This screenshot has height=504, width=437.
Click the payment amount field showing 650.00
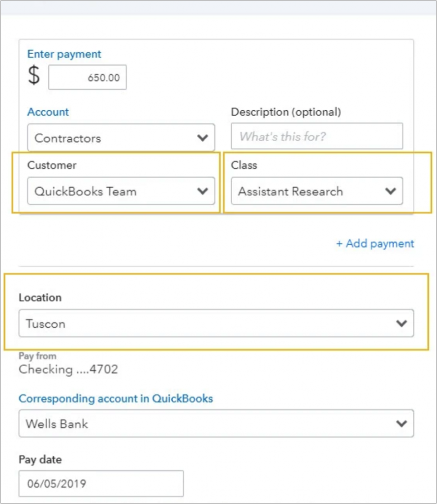tap(88, 77)
